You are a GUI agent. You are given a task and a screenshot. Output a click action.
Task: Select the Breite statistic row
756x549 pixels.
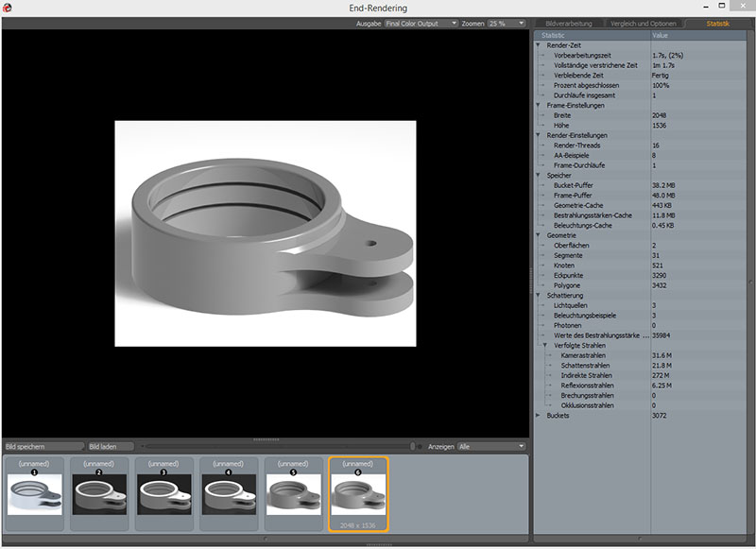click(641, 115)
